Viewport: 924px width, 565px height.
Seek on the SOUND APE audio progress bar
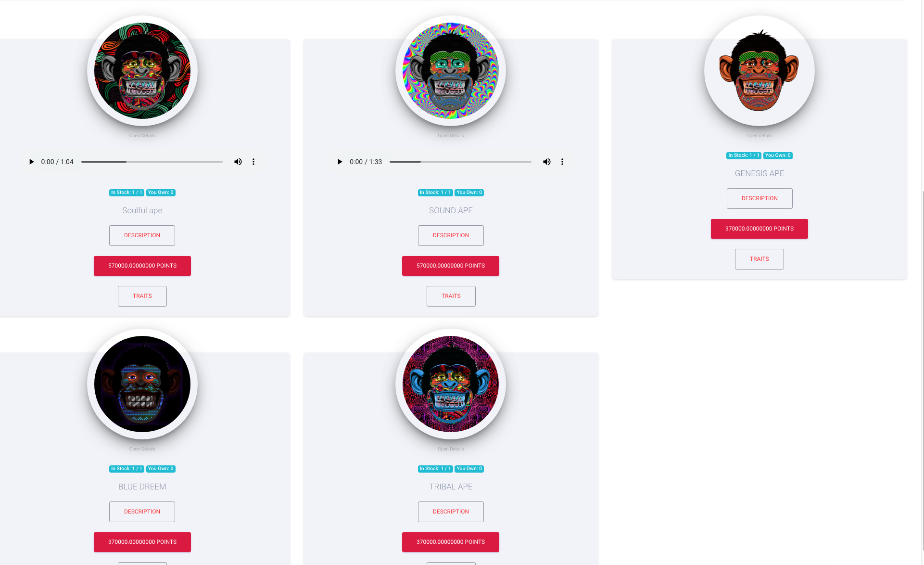460,162
